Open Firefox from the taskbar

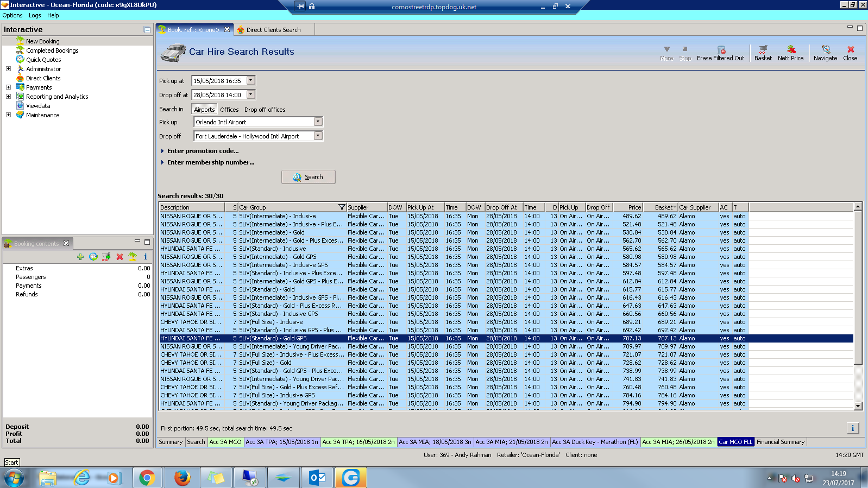(x=182, y=478)
